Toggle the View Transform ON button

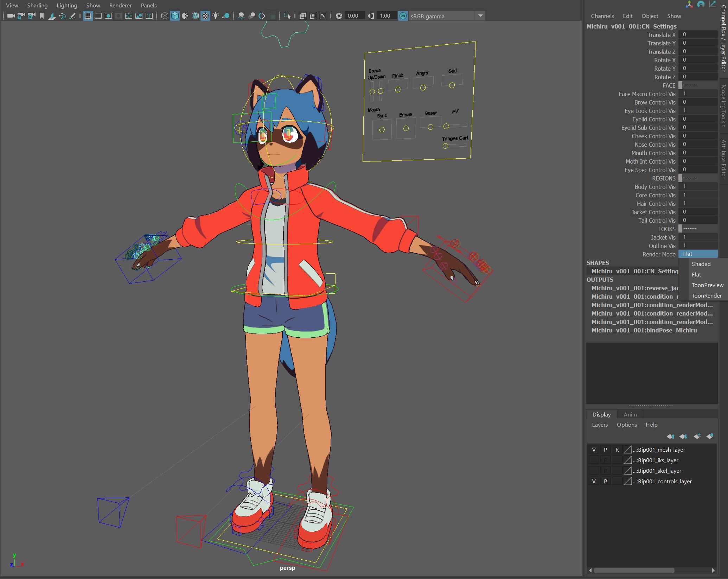click(403, 16)
